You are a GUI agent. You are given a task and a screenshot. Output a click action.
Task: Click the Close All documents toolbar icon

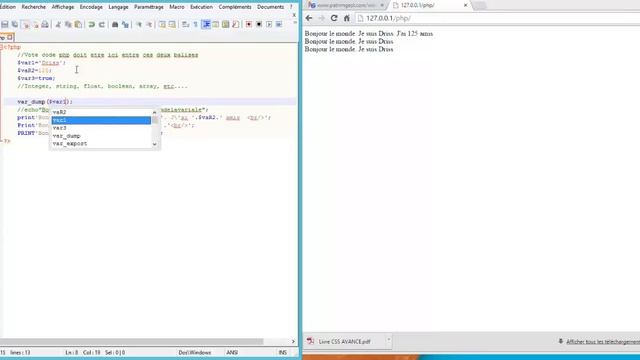tap(36, 24)
